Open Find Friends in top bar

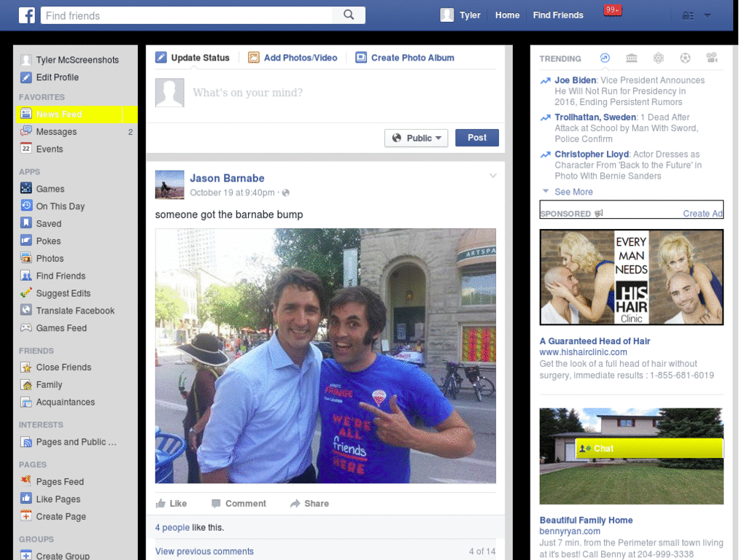(x=558, y=15)
